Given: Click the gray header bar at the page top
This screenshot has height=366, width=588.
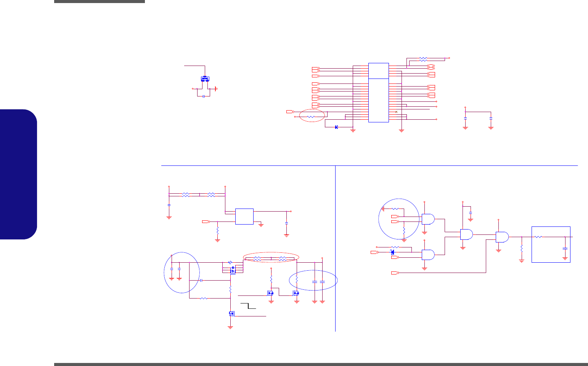Looking at the screenshot, I should pos(100,2).
